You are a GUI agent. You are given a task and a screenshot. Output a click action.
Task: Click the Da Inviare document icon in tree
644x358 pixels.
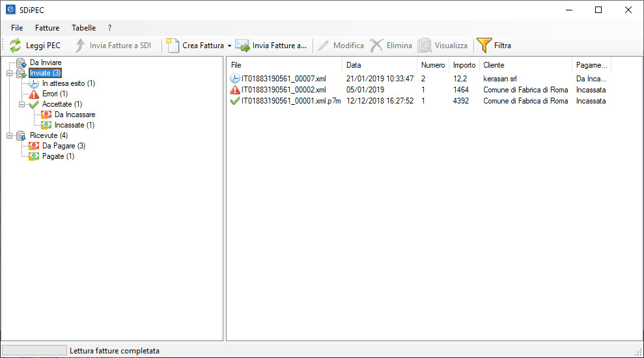pyautogui.click(x=21, y=63)
